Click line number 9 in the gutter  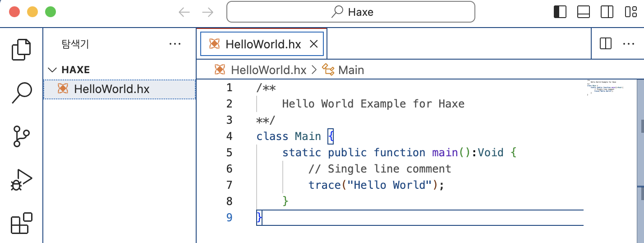[x=230, y=218]
